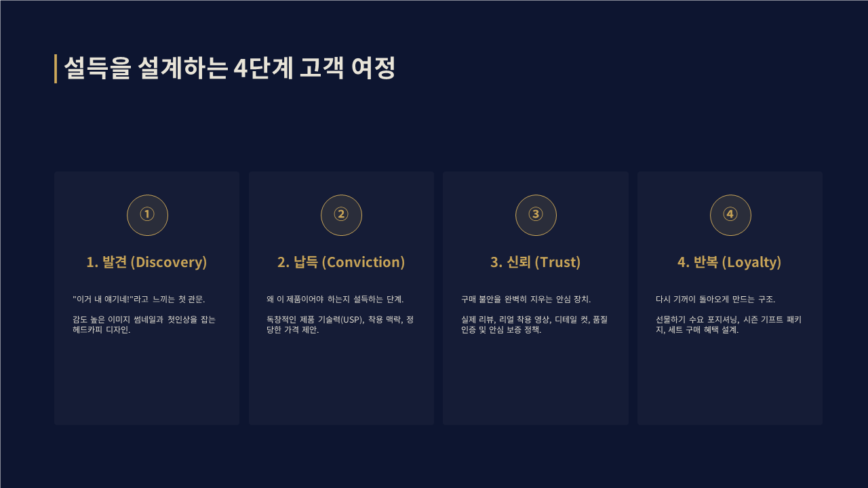Click the text about 독창적인 제품 기술력(USP)

(340, 325)
